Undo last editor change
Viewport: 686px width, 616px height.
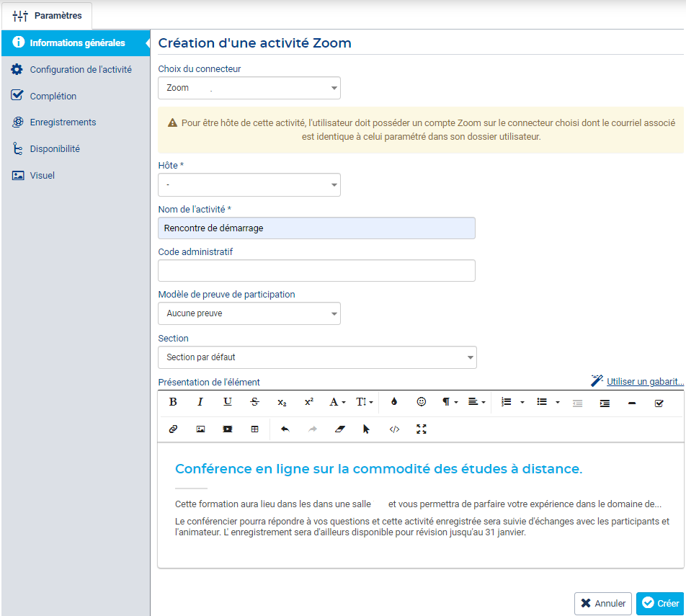pos(285,429)
